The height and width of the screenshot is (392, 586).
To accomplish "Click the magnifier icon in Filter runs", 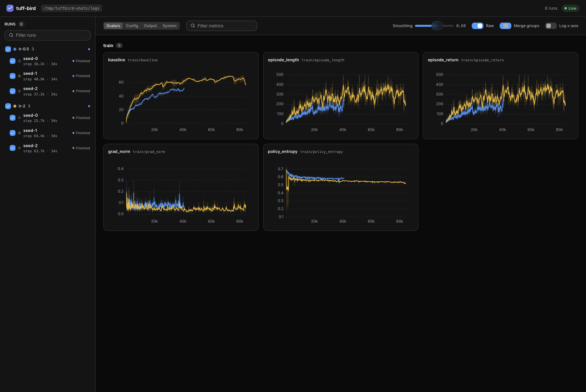I will [11, 35].
